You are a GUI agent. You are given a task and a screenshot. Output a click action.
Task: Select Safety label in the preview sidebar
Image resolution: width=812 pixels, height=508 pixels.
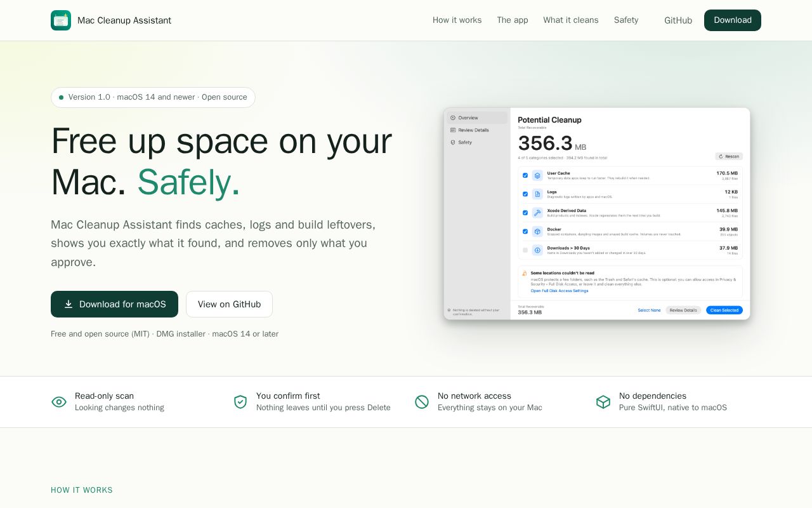[465, 142]
